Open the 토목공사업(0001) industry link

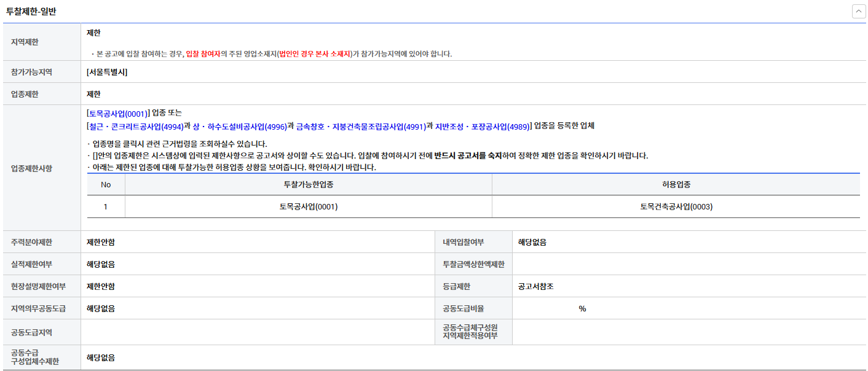tap(118, 113)
